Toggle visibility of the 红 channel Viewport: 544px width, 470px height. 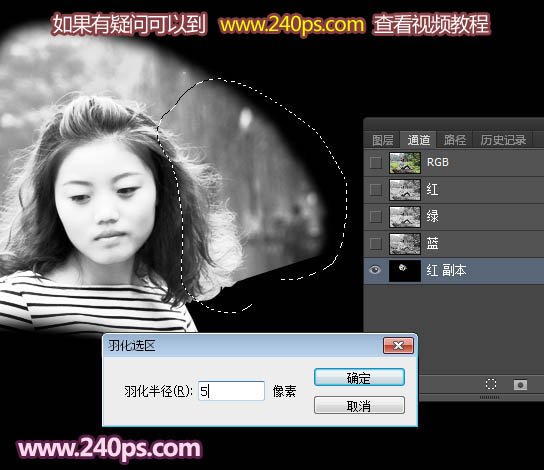click(375, 189)
